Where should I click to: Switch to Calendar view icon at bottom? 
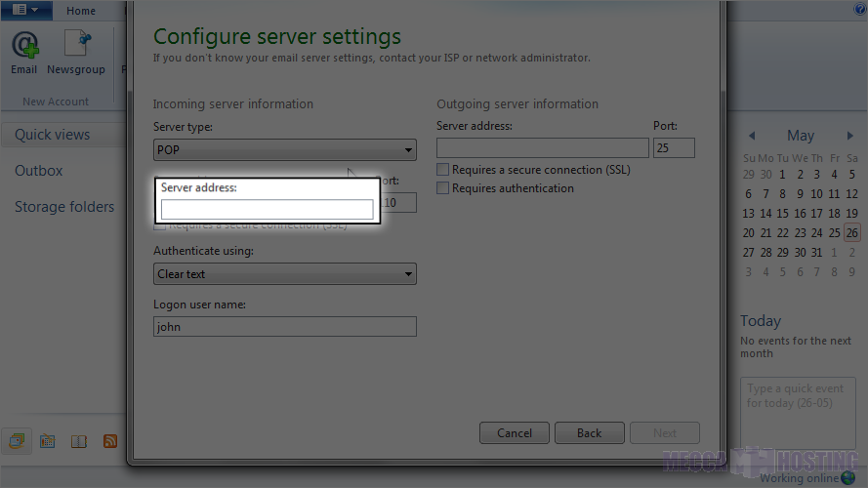pos(47,441)
